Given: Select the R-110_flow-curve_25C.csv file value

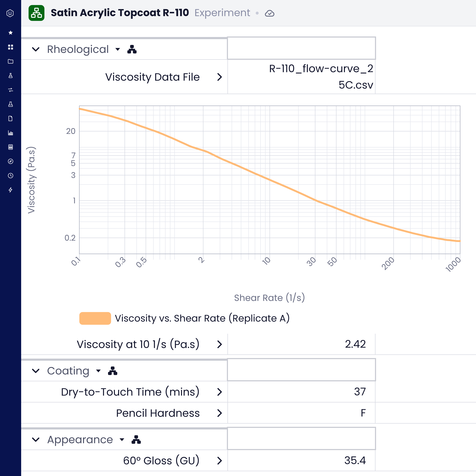Looking at the screenshot, I should pos(321,77).
